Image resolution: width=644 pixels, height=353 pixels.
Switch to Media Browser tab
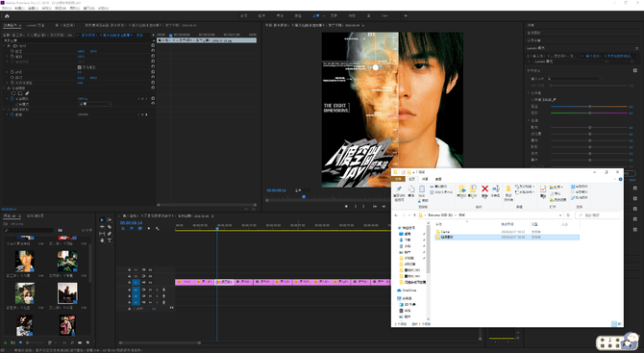click(x=35, y=215)
